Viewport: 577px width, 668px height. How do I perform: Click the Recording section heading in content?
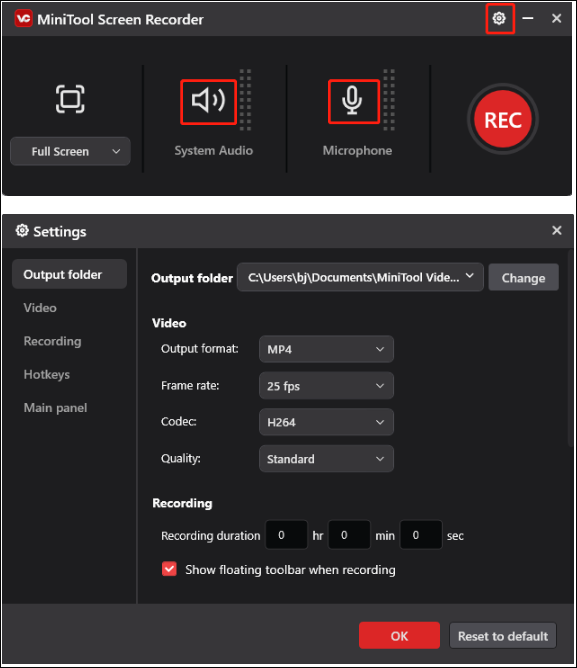[182, 503]
